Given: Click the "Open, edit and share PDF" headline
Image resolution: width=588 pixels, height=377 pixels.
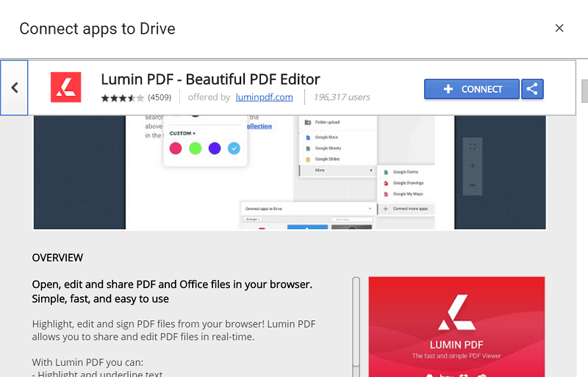Looking at the screenshot, I should [172, 292].
